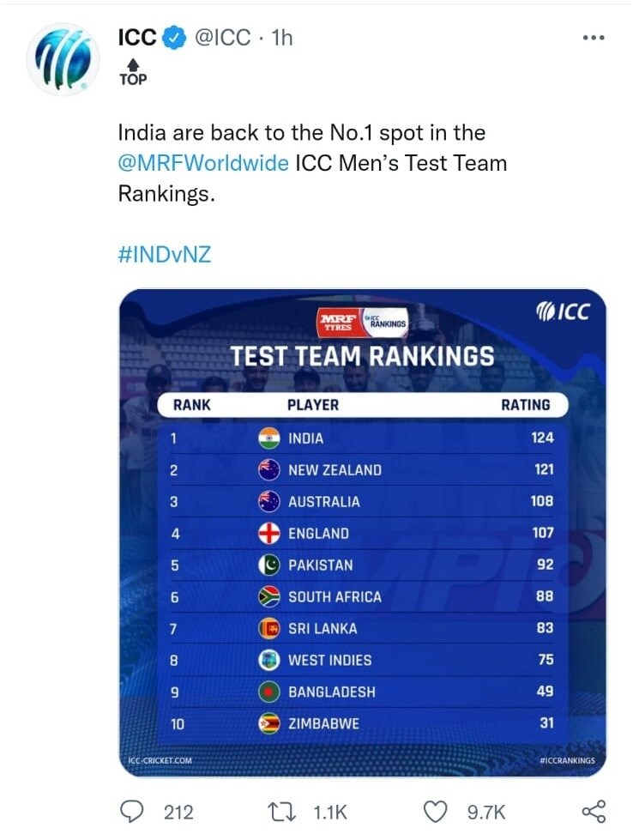The image size is (633, 840).
Task: Click the ICC logo in ranking image
Action: tap(563, 311)
